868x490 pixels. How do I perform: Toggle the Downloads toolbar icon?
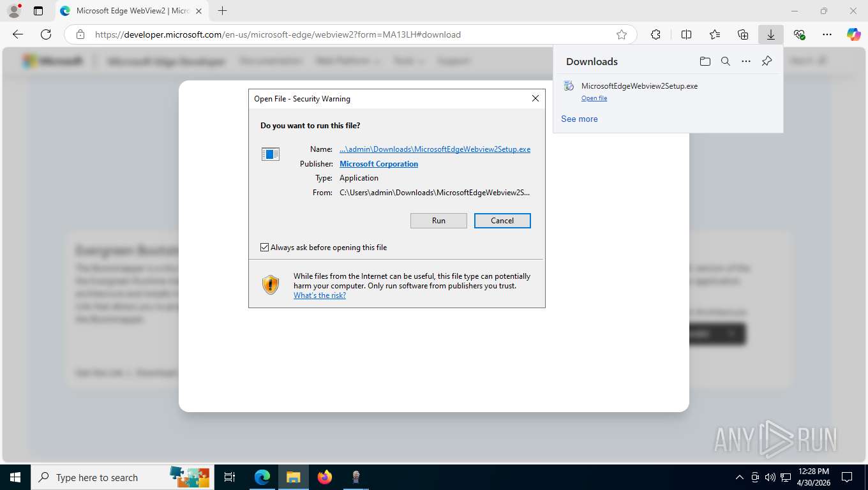point(771,34)
